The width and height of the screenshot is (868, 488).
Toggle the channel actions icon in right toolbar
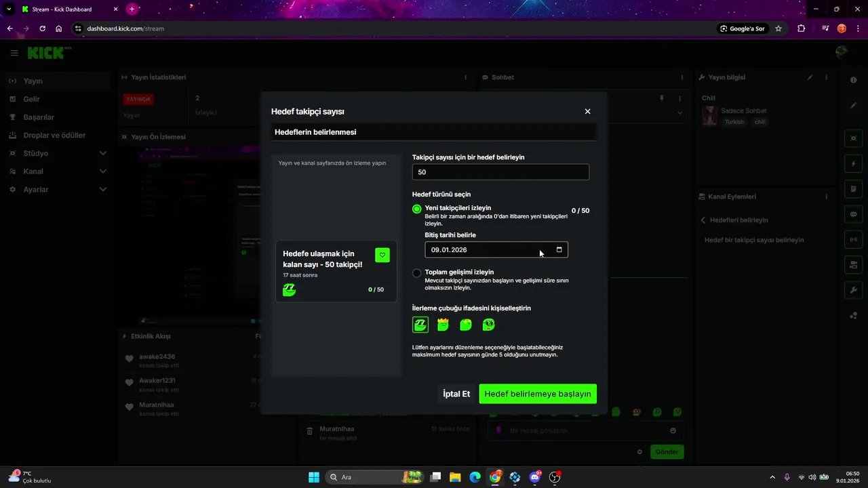(x=853, y=264)
